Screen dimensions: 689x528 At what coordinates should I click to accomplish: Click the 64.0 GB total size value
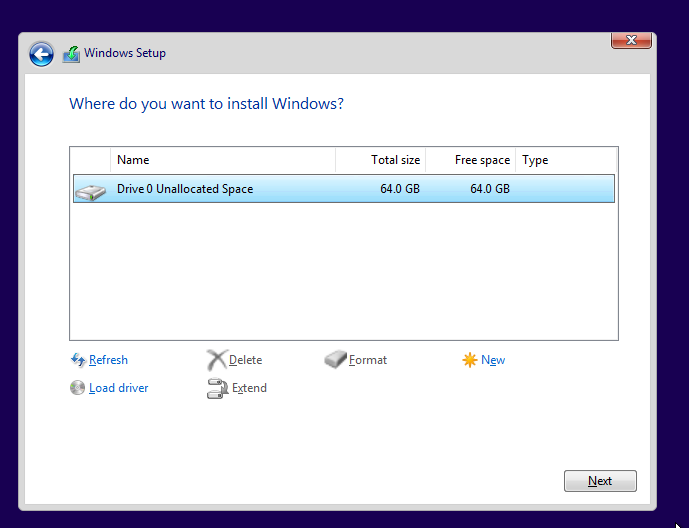400,189
